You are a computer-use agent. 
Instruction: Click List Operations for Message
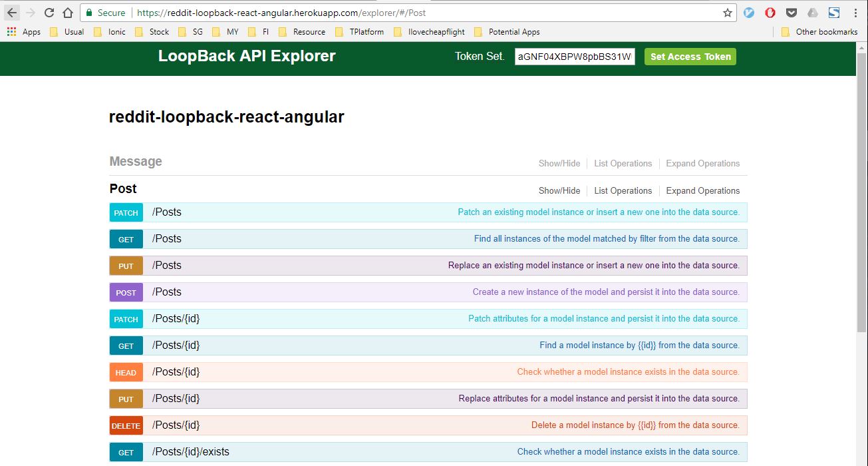click(623, 163)
